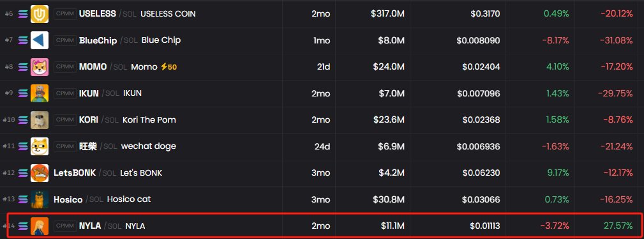644x239 pixels.
Task: Click the NYLA token avatar icon
Action: pyautogui.click(x=40, y=226)
